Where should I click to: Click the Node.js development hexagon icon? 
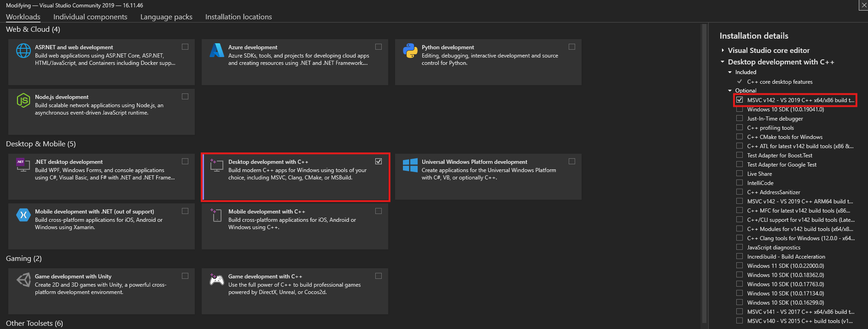(x=23, y=100)
